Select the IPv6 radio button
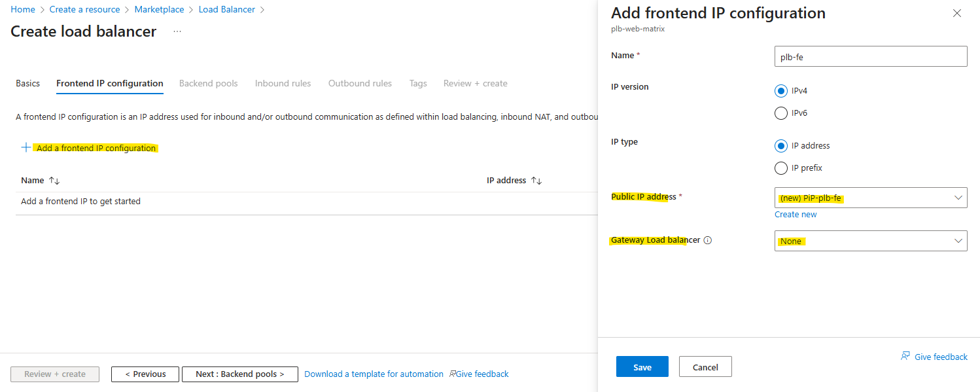The width and height of the screenshot is (980, 392). click(780, 113)
